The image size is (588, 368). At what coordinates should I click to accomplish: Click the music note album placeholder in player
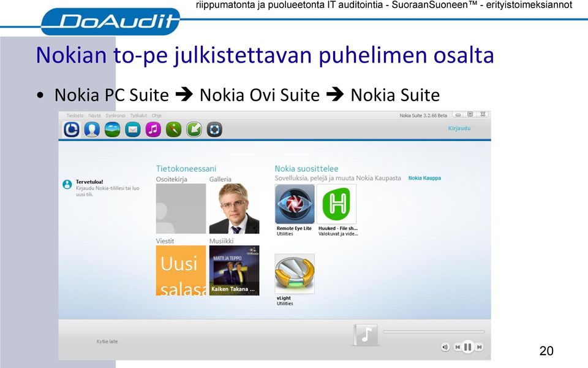(366, 335)
